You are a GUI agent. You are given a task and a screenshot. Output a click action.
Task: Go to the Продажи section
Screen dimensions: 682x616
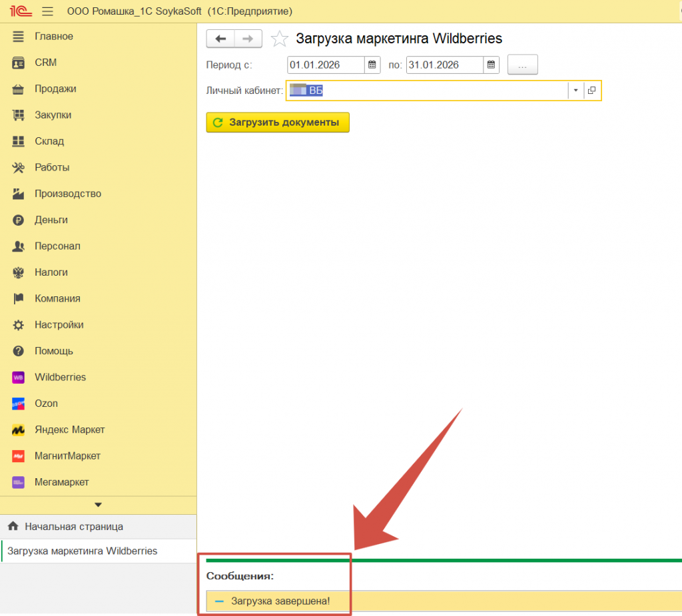(55, 89)
